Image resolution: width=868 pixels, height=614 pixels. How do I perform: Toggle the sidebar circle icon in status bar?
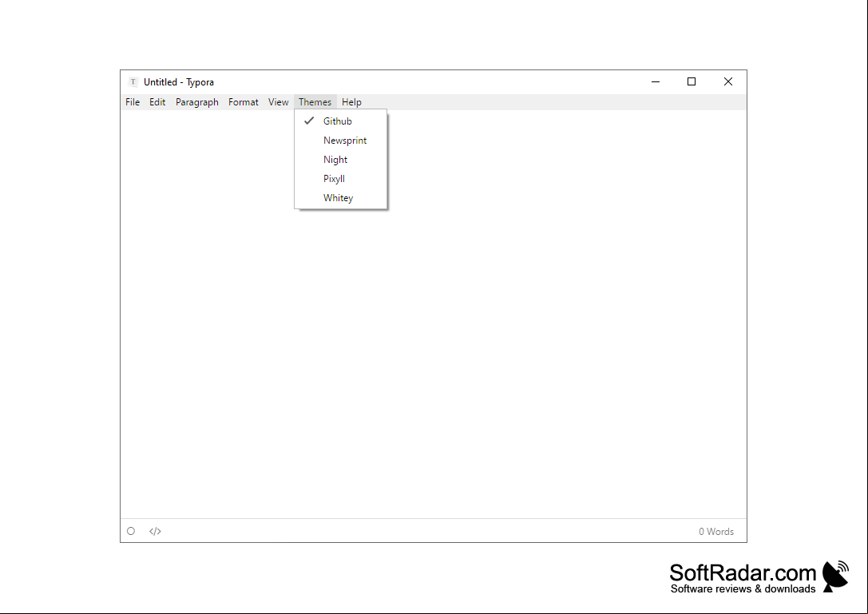(x=131, y=531)
